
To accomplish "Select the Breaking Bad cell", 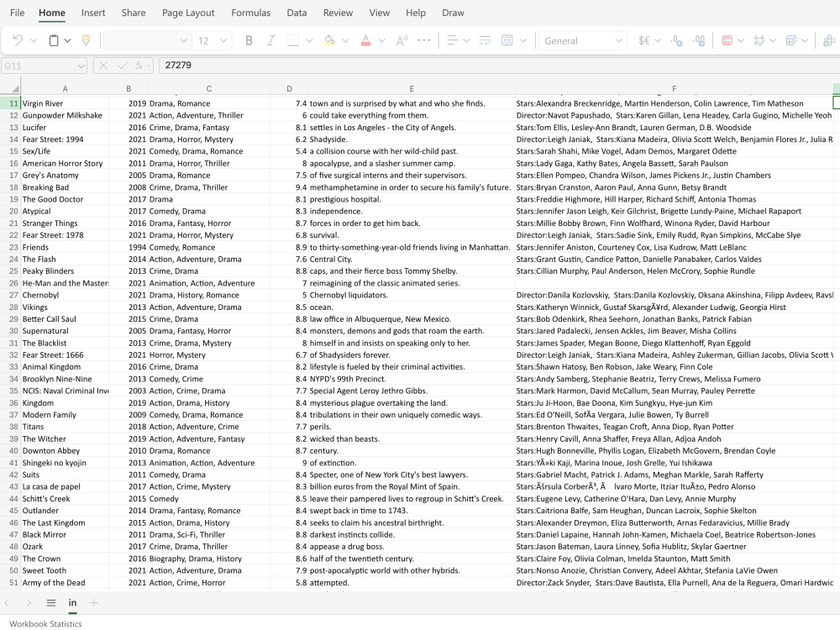I will click(x=65, y=187).
